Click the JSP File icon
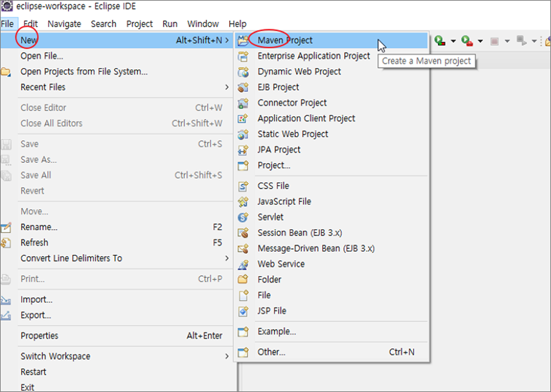Screen dimensions: 551x392 (x=243, y=311)
